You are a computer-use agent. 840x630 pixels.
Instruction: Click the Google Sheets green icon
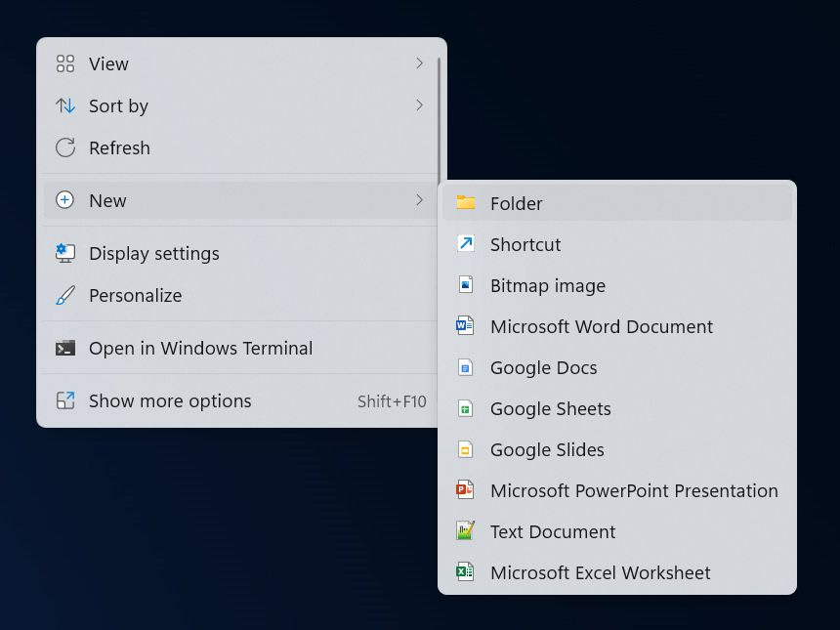(x=465, y=408)
